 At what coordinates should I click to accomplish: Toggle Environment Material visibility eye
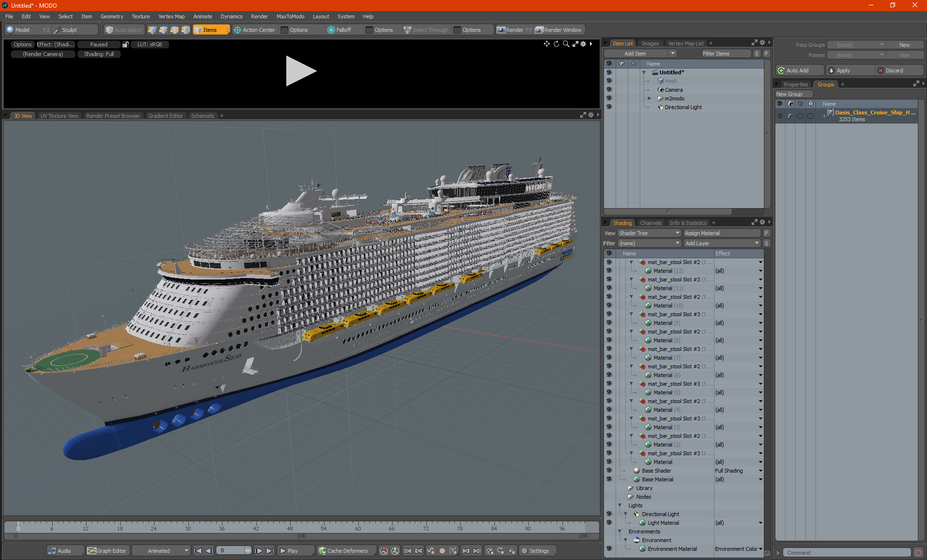pyautogui.click(x=609, y=549)
